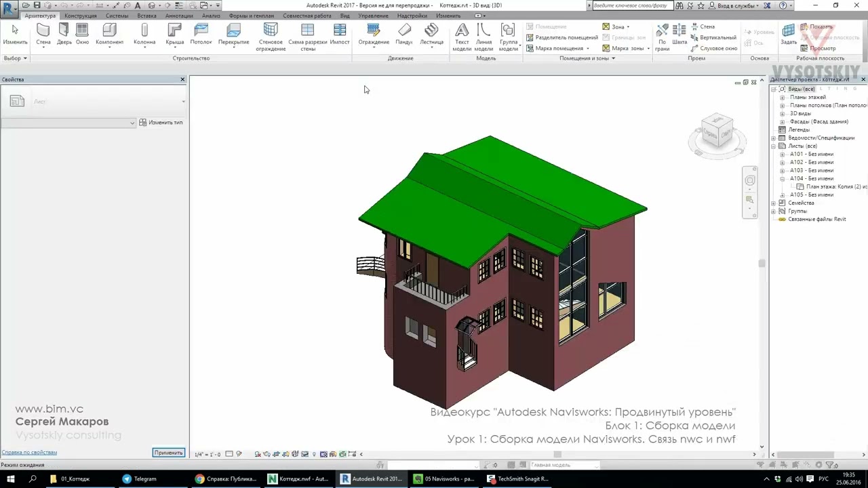
Task: Expand the Помещения и зоны panel
Action: click(587, 58)
